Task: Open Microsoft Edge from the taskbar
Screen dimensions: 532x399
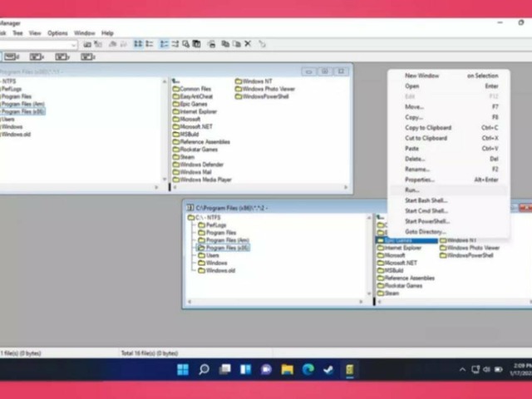Action: 308,369
